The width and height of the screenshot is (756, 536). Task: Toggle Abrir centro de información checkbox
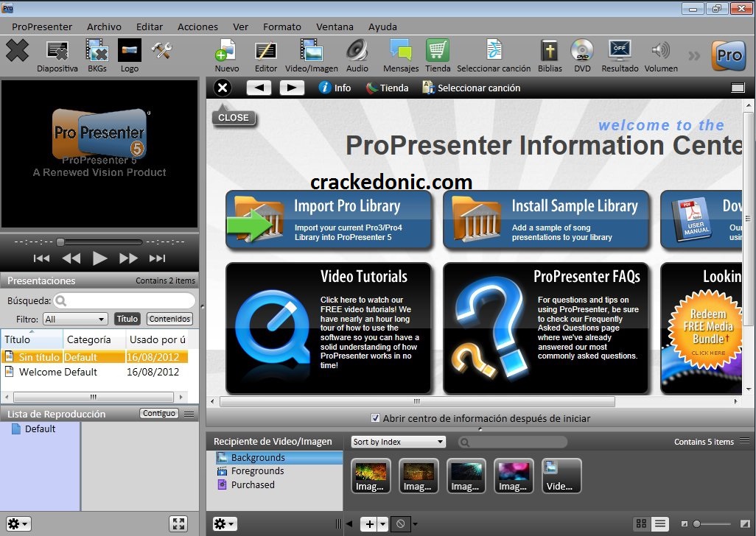(x=375, y=418)
